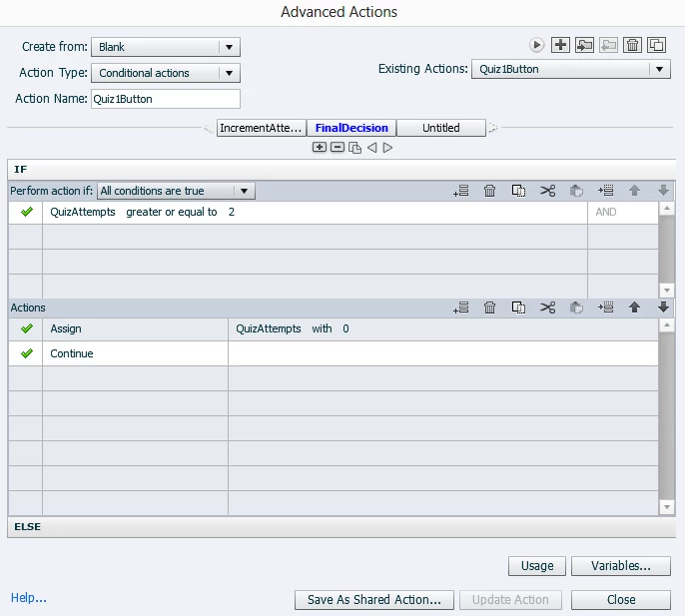This screenshot has height=616, width=685.
Task: Open the Help... link
Action: 29,598
